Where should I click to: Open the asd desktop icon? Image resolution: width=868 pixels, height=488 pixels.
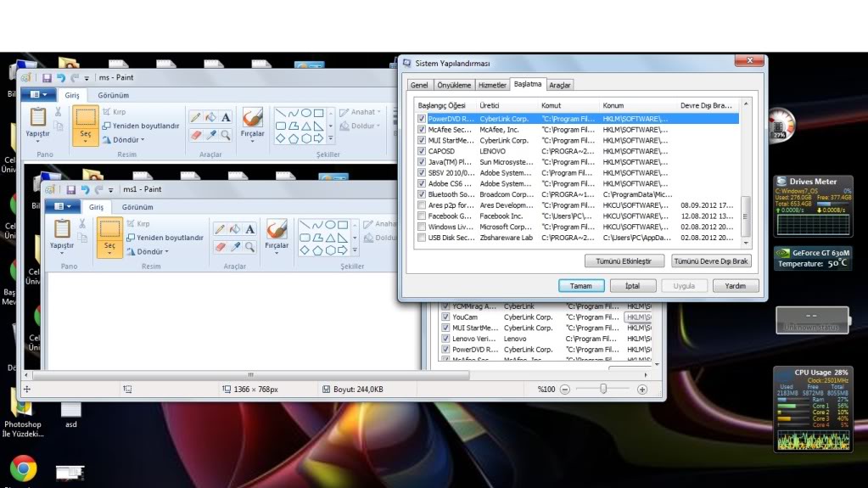(71, 414)
